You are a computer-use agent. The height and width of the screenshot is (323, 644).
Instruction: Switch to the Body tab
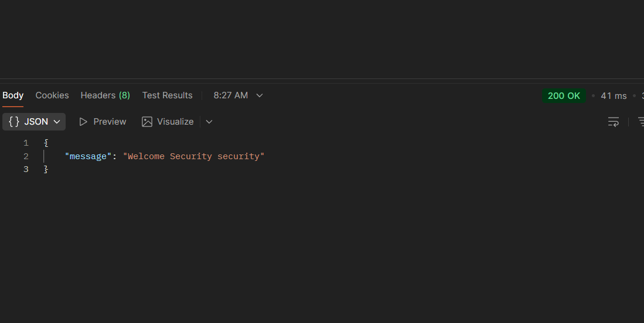click(13, 95)
